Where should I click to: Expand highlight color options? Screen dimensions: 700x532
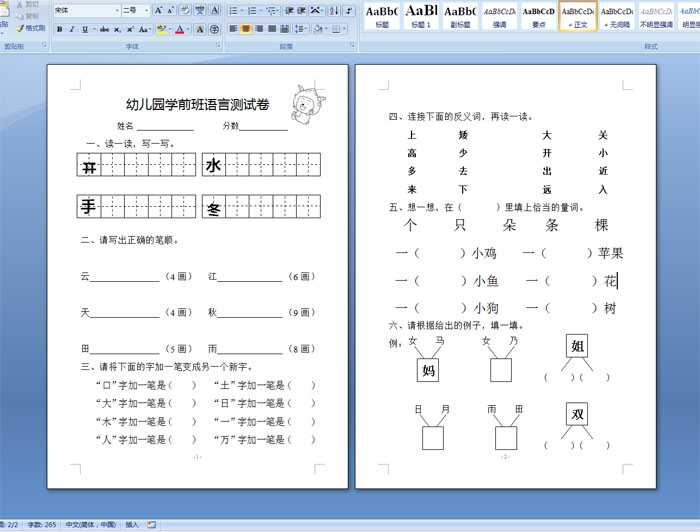click(x=170, y=29)
